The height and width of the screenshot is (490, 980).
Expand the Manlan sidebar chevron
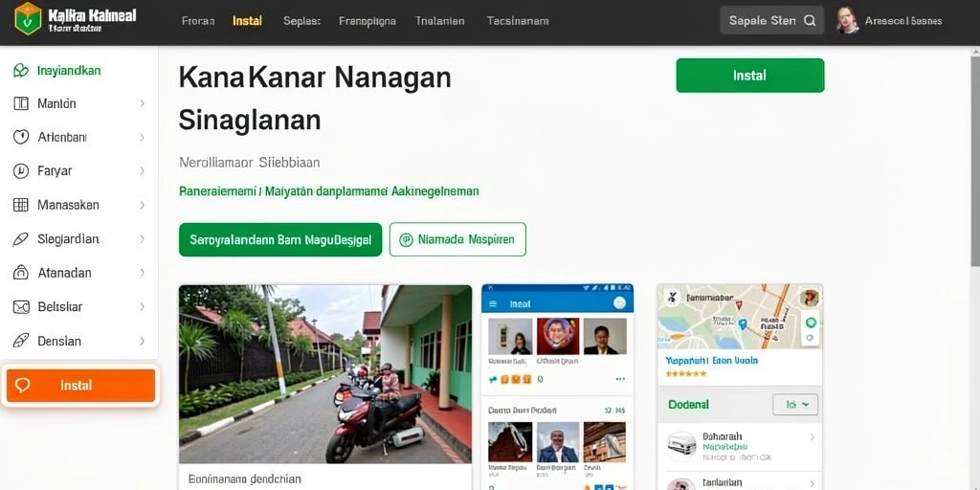[x=142, y=103]
